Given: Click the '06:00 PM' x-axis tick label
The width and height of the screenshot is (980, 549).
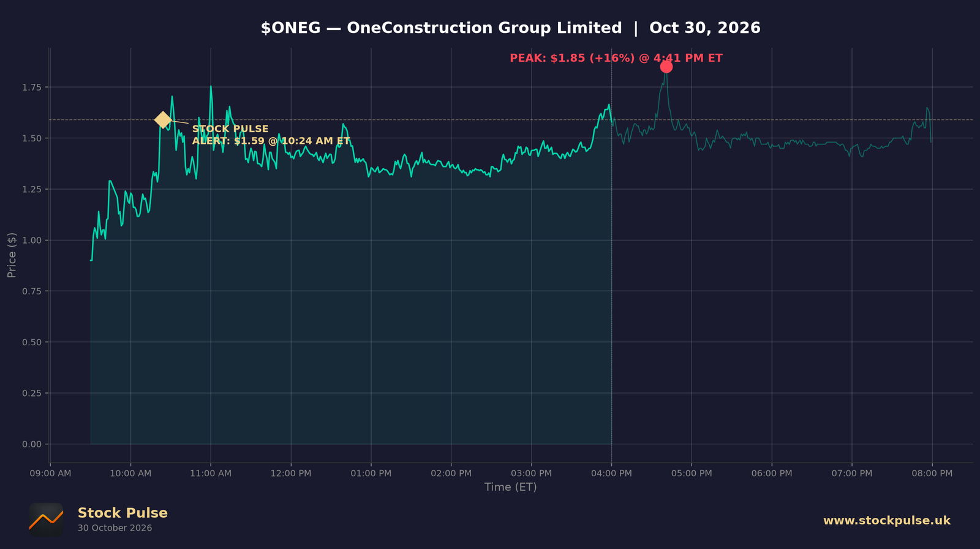Looking at the screenshot, I should coord(772,474).
